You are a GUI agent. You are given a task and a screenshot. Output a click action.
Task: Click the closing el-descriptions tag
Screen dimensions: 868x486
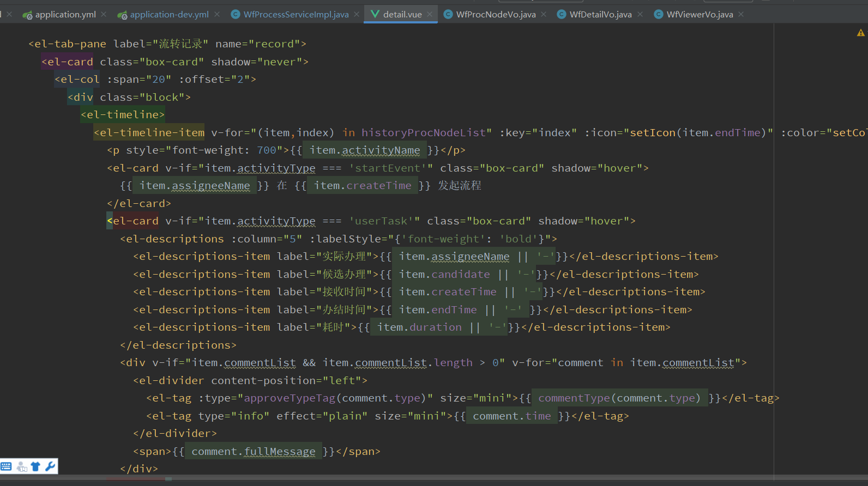click(x=178, y=345)
